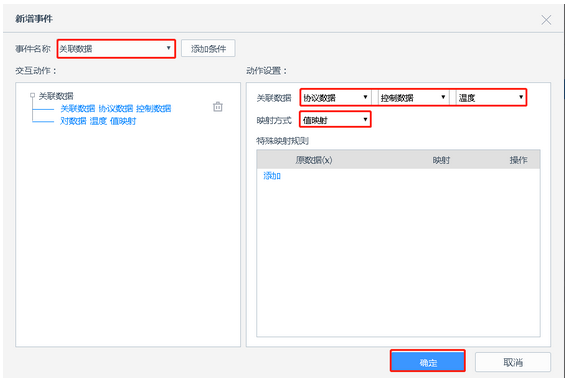This screenshot has width=565, height=378.
Task: Click the 交互动作 label
Action: pos(36,70)
